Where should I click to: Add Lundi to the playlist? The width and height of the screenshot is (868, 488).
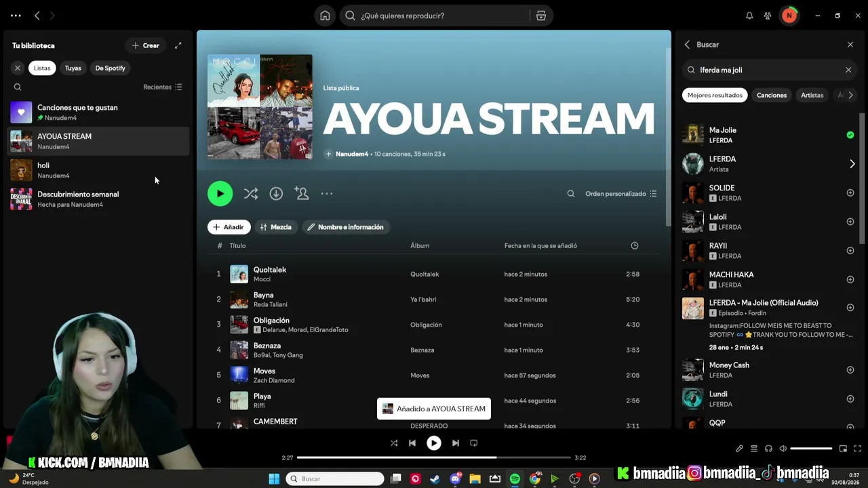click(x=850, y=399)
